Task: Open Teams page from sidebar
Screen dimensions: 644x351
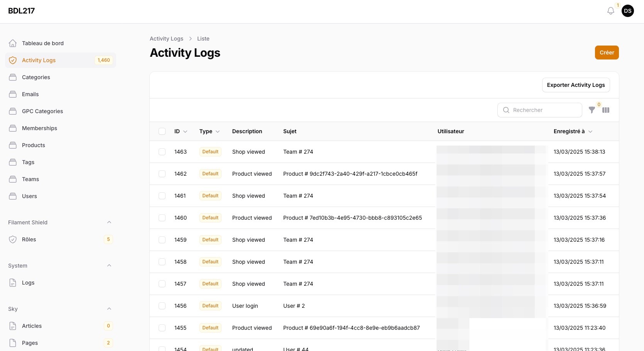Action: click(61, 179)
